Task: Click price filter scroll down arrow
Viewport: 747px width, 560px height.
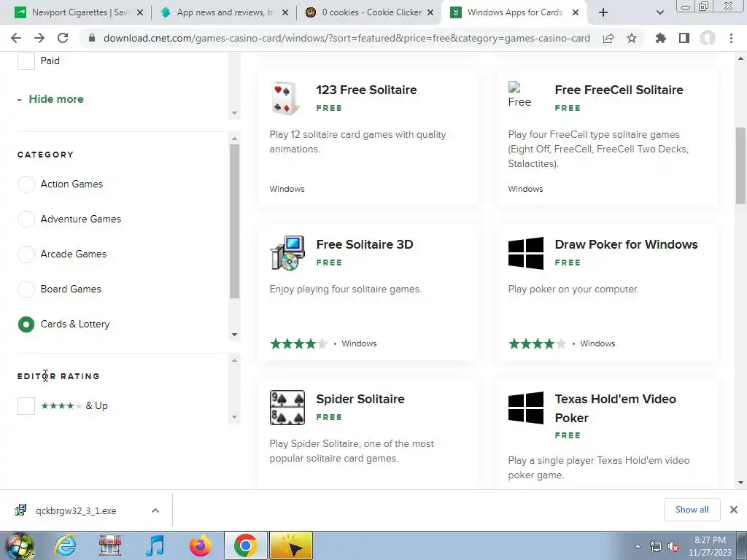Action: (234, 113)
